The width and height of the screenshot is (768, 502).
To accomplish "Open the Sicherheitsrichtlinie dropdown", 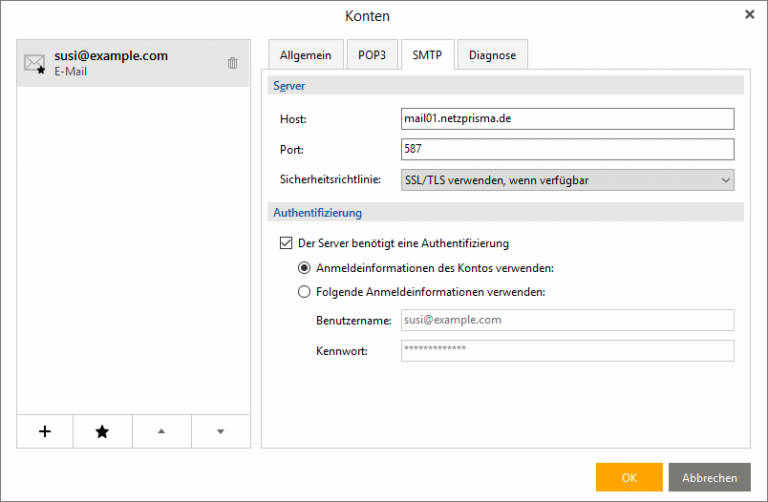I will (567, 180).
